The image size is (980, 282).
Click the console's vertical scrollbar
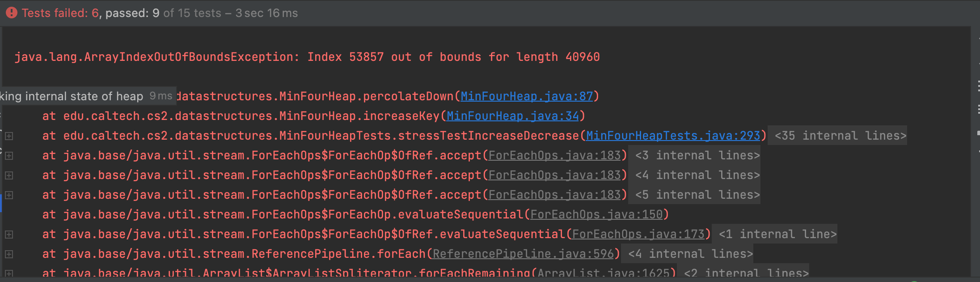976,134
